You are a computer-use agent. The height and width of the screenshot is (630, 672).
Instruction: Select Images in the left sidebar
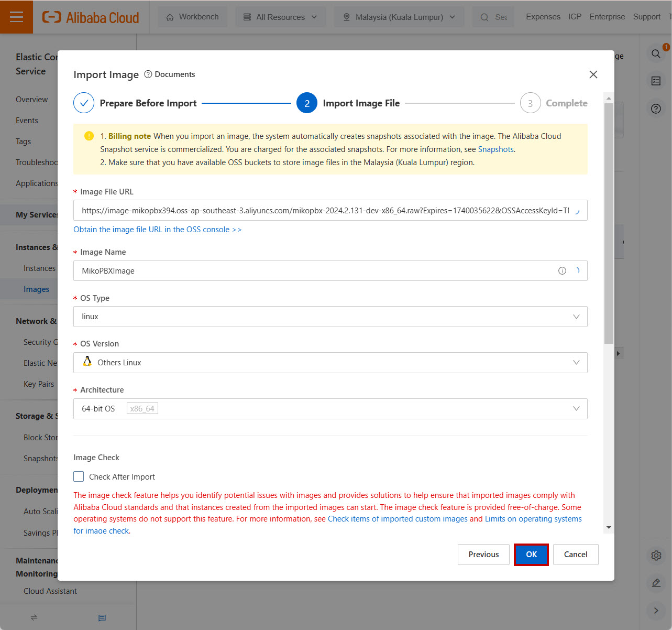(x=36, y=289)
